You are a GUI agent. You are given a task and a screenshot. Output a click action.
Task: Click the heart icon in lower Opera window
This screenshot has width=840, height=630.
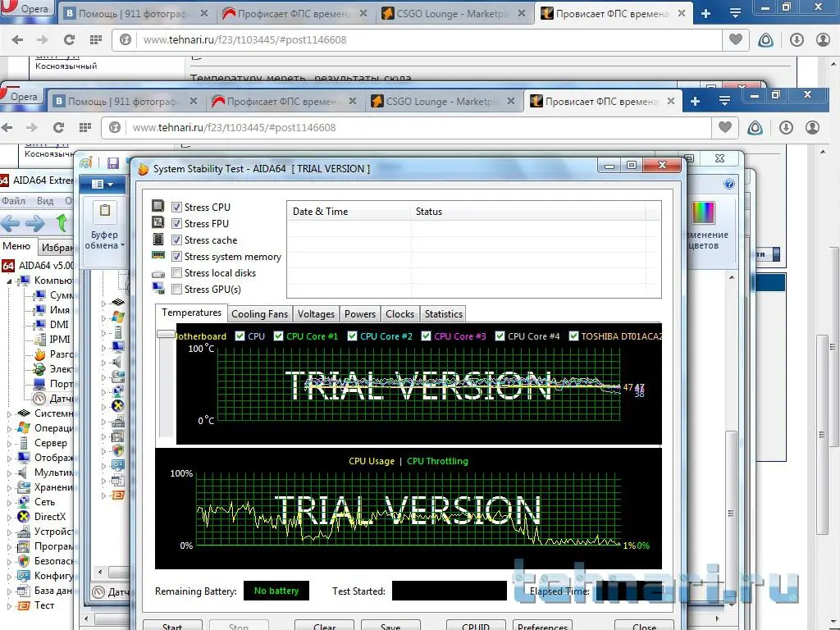(725, 127)
